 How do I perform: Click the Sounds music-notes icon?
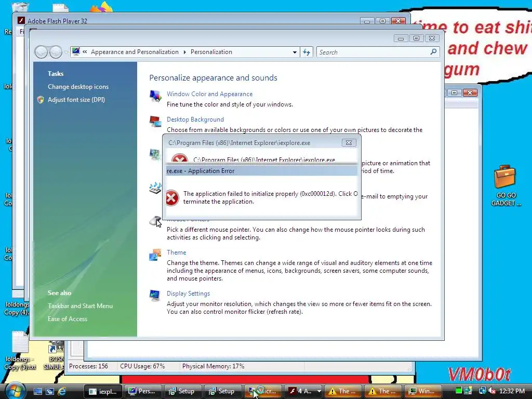(x=155, y=188)
